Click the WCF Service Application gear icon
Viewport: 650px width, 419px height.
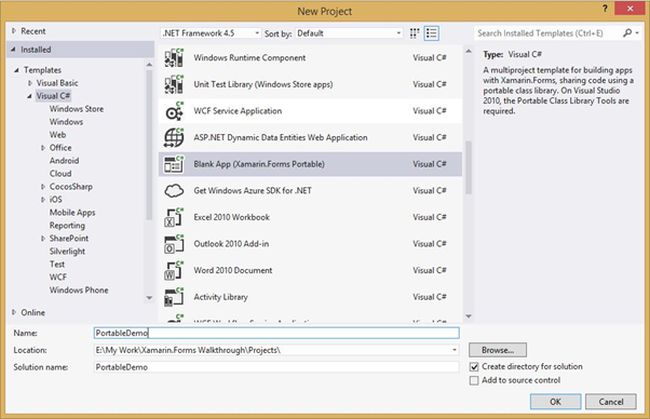point(173,111)
